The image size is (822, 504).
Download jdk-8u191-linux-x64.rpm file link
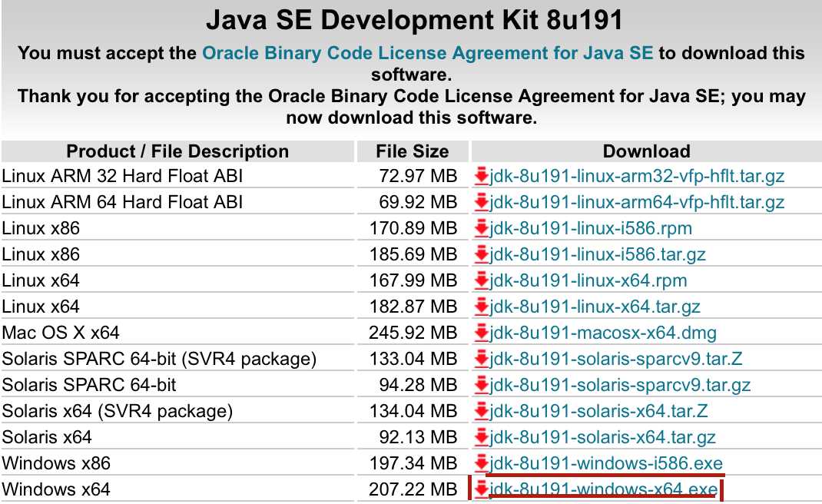pos(588,280)
